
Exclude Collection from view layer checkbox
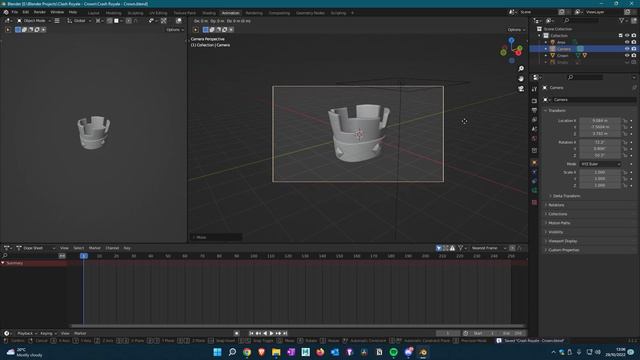[620, 36]
